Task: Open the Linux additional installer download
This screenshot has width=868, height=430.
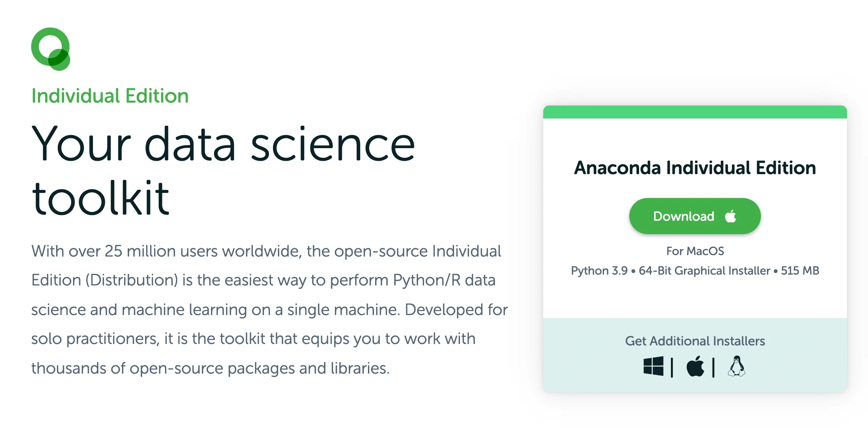Action: pyautogui.click(x=737, y=366)
